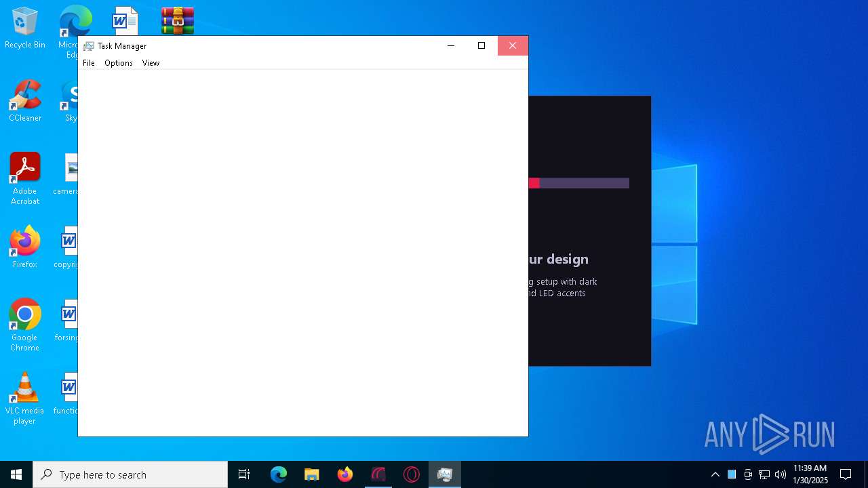Open the File menu in Task Manager

[x=89, y=63]
